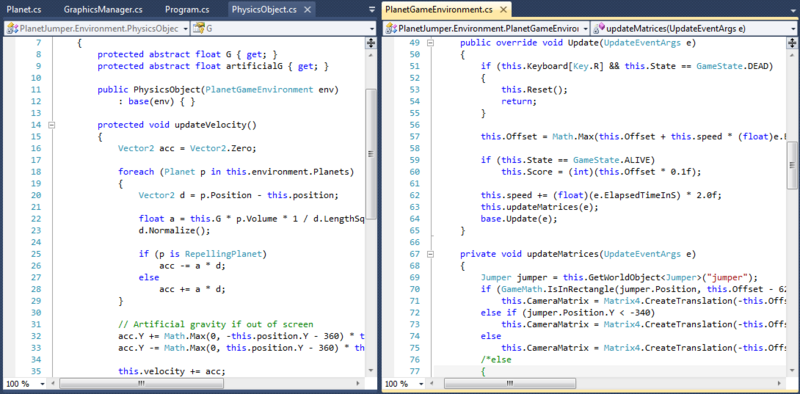This screenshot has height=394, width=800.
Task: Collapse the Update method outline in right pane
Action: click(430, 43)
